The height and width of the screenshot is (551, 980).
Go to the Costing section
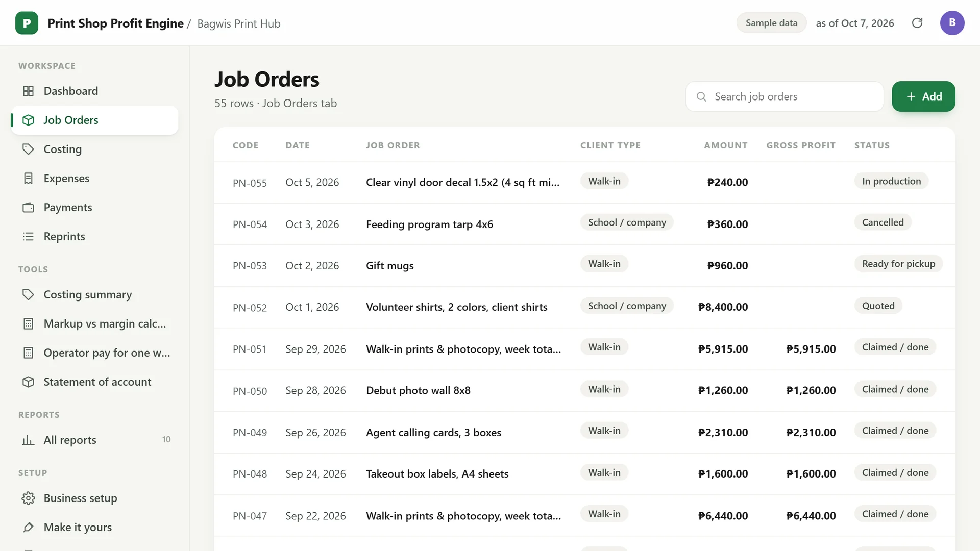95,149
